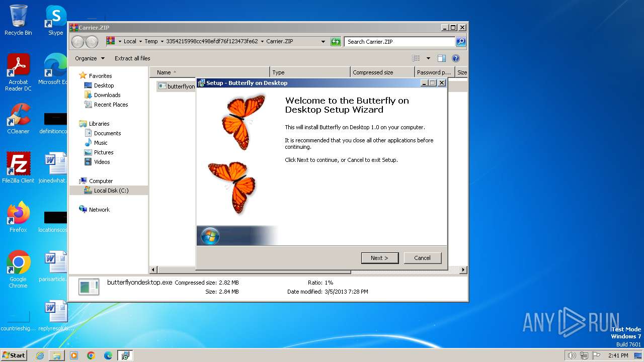Open Recent Places in the navigation pane
Screen dimensions: 644x362
click(111, 105)
